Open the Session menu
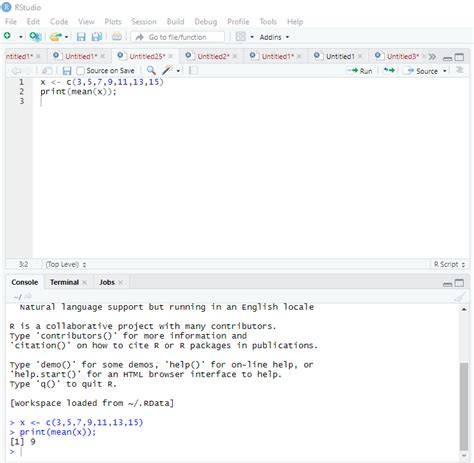 (x=144, y=22)
